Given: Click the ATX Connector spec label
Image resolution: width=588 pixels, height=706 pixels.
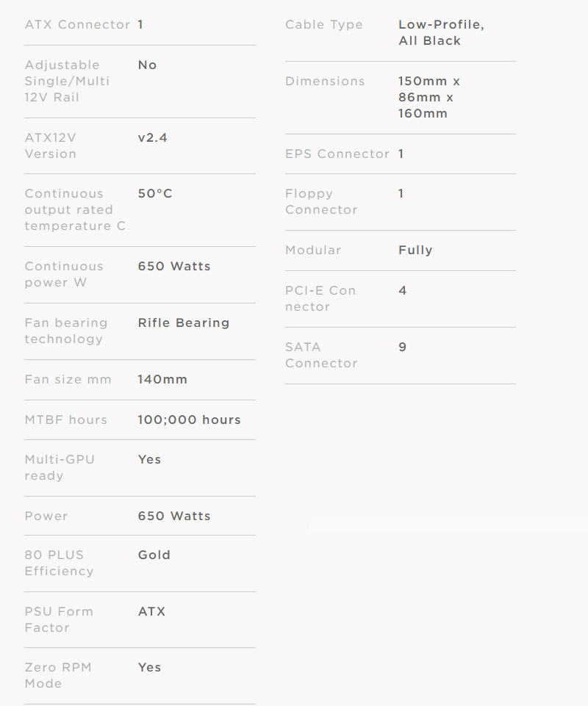Looking at the screenshot, I should tap(77, 25).
